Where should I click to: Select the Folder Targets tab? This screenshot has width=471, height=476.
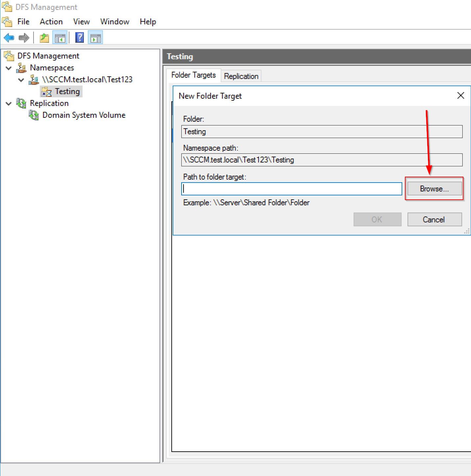pos(193,75)
